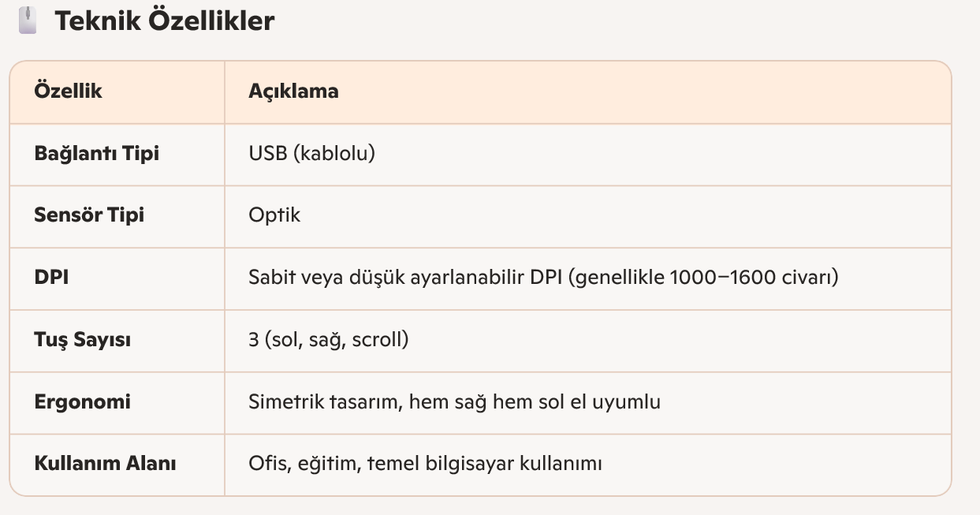Click the 'Ergonomi' row label
This screenshot has width=980, height=515.
pyautogui.click(x=82, y=401)
